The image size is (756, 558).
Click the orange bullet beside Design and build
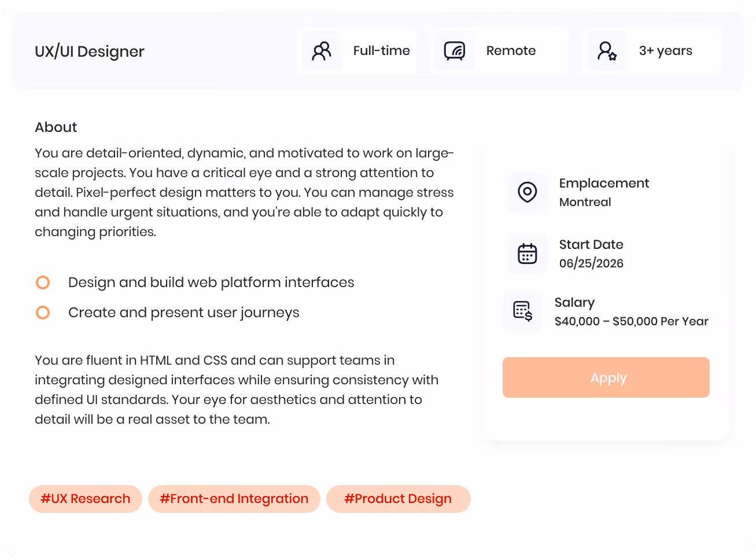(x=43, y=282)
